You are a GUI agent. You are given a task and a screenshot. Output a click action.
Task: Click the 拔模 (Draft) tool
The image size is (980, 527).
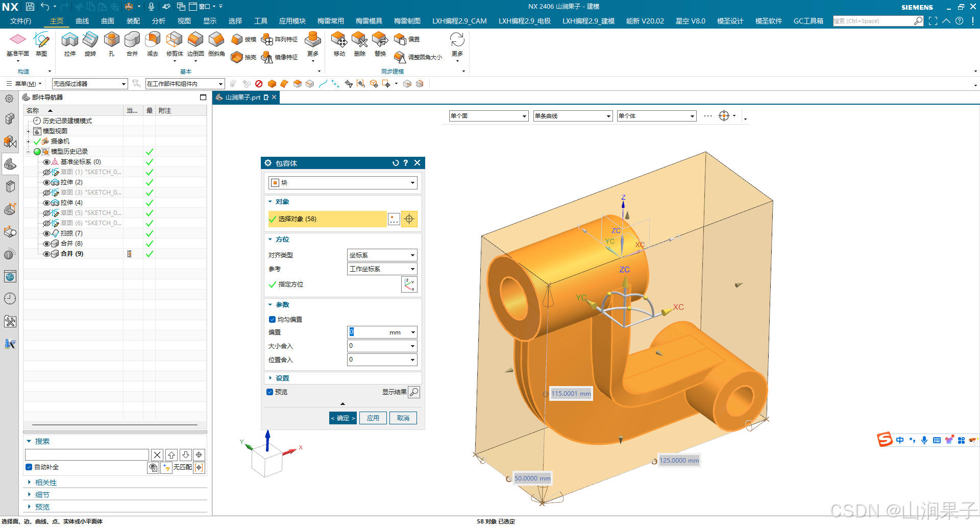[x=243, y=39]
